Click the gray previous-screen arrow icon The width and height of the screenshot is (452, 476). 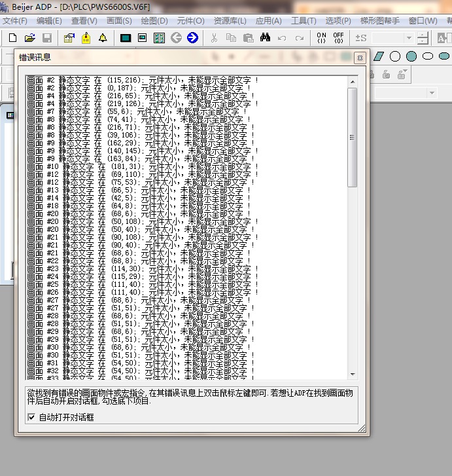pos(176,38)
